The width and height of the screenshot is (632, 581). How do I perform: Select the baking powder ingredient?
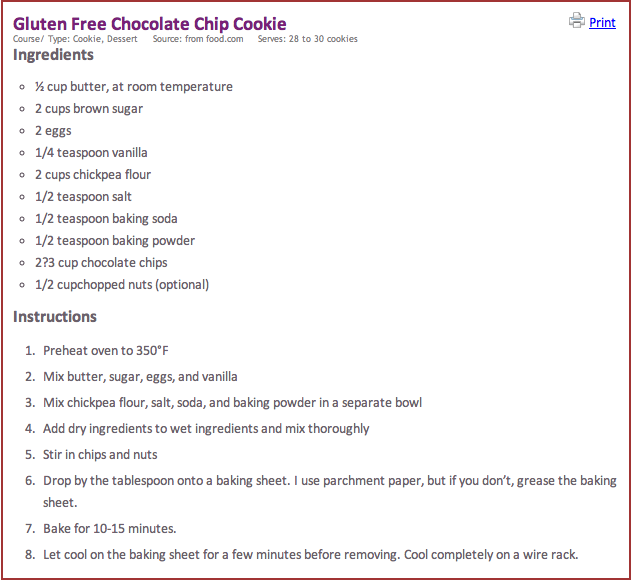point(115,241)
